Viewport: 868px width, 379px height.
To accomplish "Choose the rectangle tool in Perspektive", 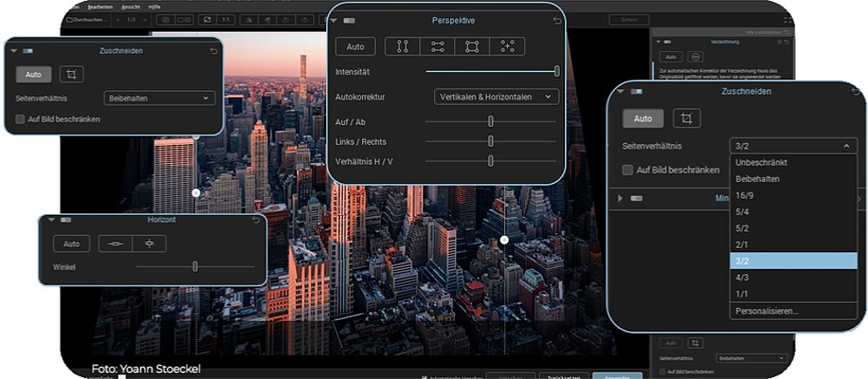I will (472, 47).
